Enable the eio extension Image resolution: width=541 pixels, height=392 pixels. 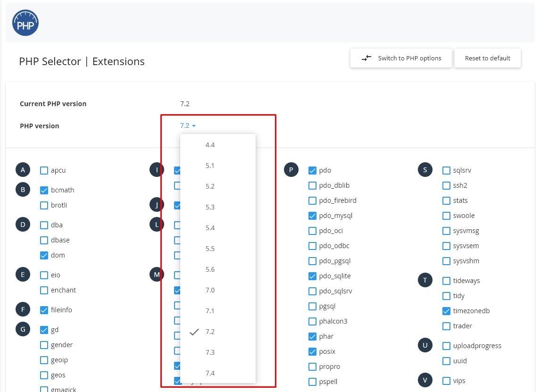(44, 275)
